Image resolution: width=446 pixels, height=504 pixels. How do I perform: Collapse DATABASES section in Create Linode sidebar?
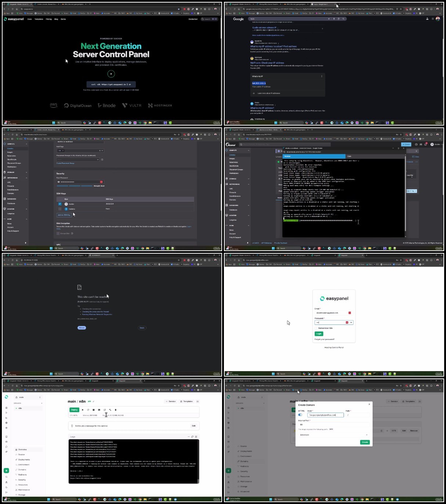pyautogui.click(x=26, y=199)
